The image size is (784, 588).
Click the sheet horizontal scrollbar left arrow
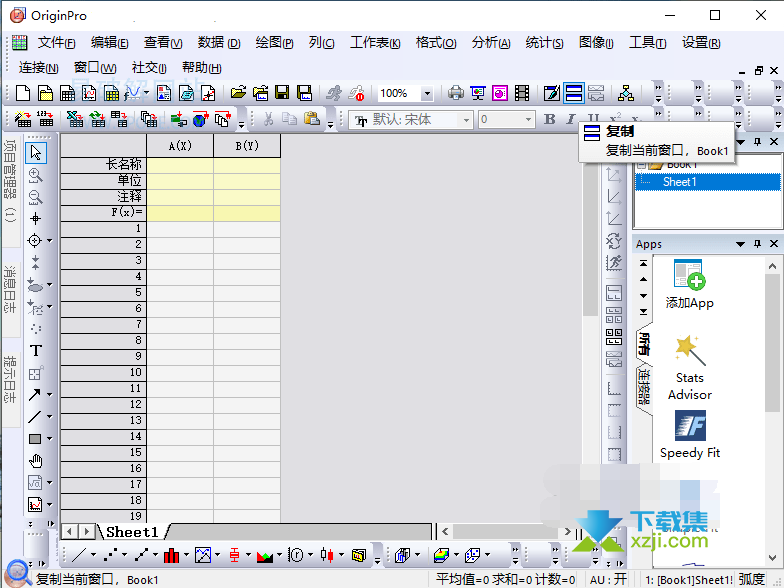[445, 532]
